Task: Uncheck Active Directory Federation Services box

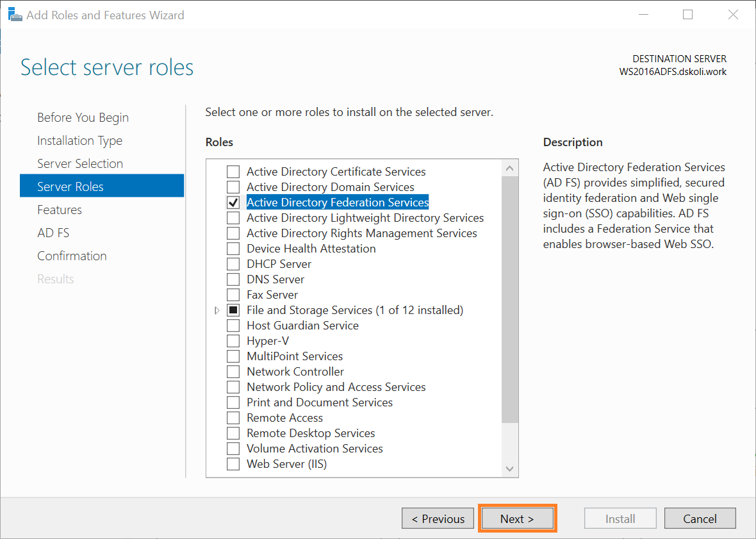Action: (x=233, y=203)
